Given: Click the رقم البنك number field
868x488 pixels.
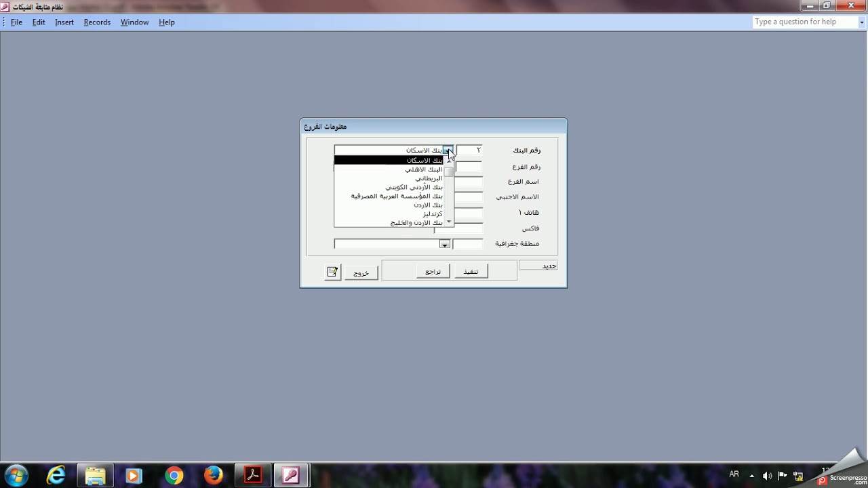Looking at the screenshot, I should [469, 150].
